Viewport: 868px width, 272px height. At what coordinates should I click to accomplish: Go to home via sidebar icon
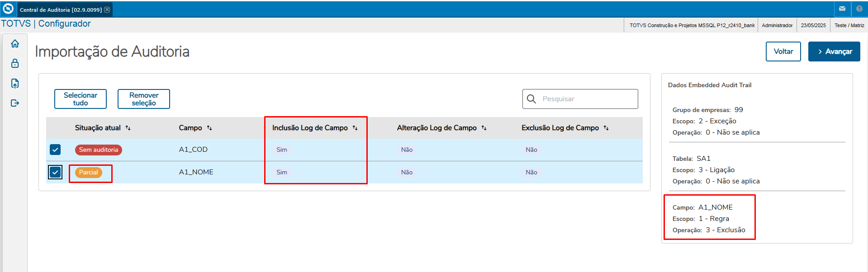point(15,44)
